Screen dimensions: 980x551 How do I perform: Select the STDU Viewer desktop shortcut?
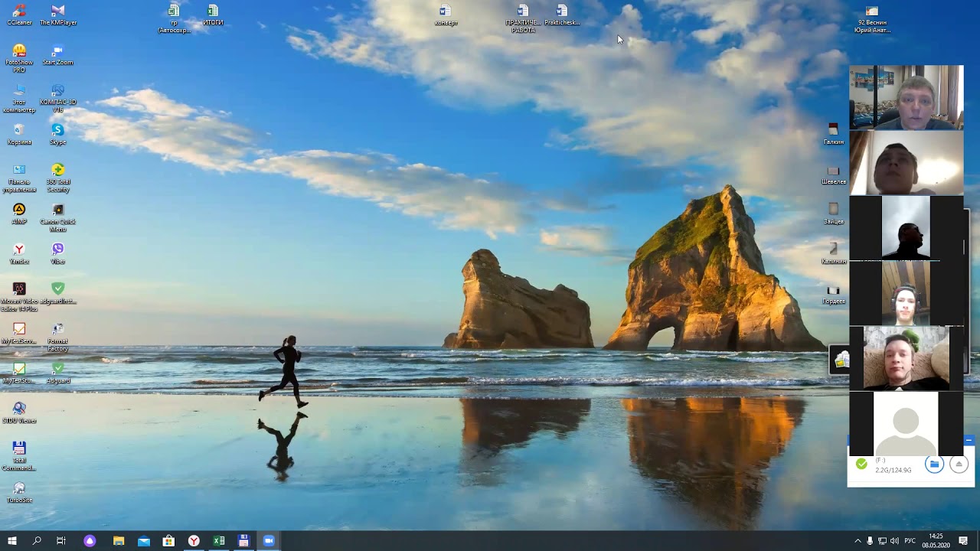[x=20, y=412]
